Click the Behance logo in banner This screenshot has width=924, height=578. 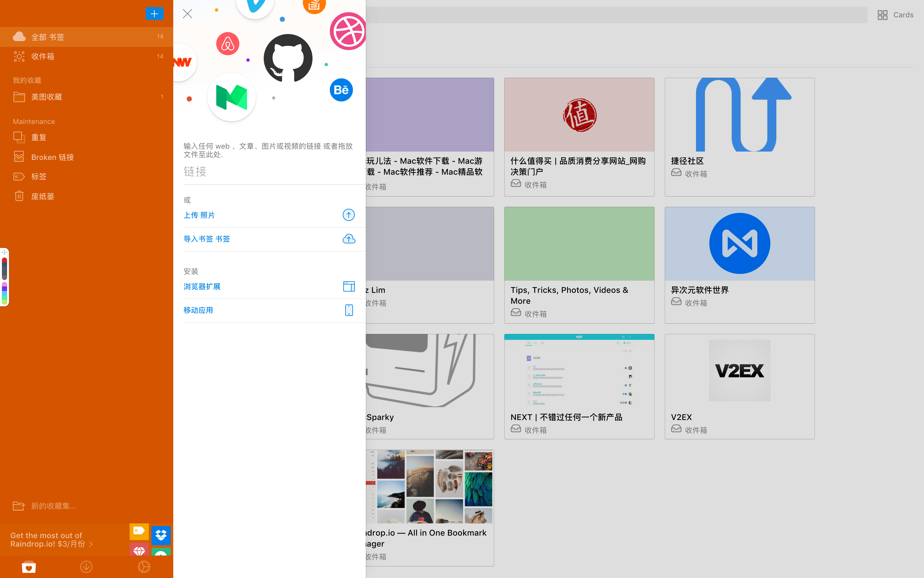pyautogui.click(x=341, y=90)
